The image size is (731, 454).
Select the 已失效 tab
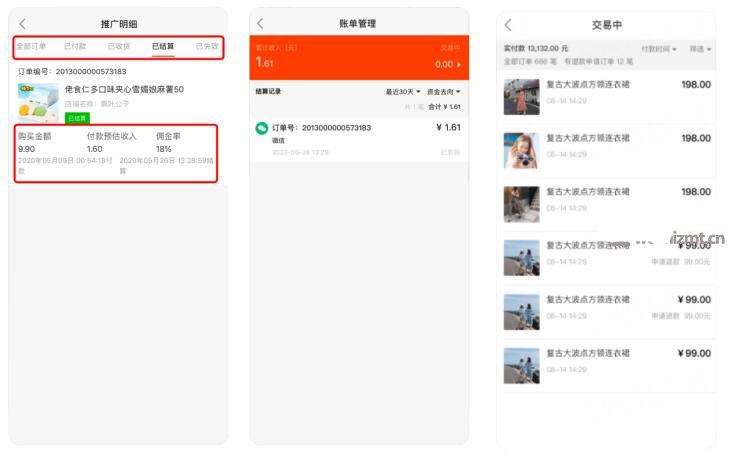207,47
